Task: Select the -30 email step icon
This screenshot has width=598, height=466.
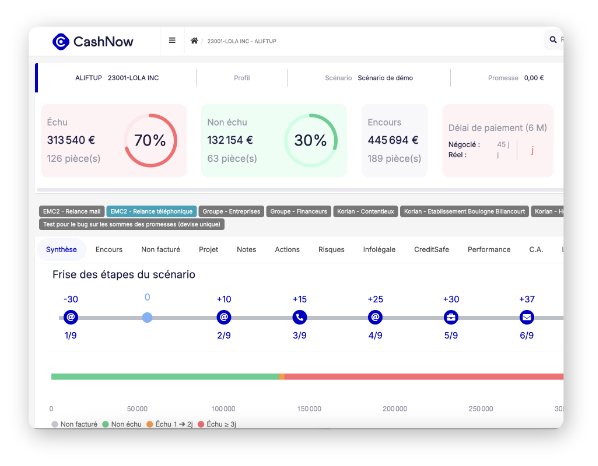Action: 71,317
